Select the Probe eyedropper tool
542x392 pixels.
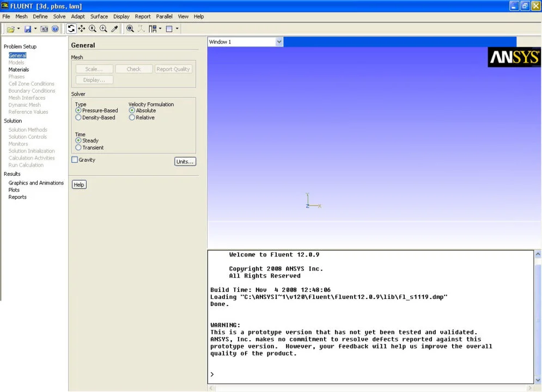(x=114, y=29)
